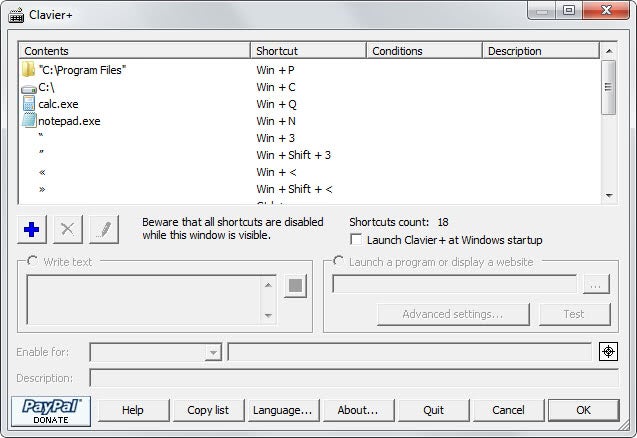Open the About... dialog
Viewport: 637px width, 438px height.
point(358,410)
